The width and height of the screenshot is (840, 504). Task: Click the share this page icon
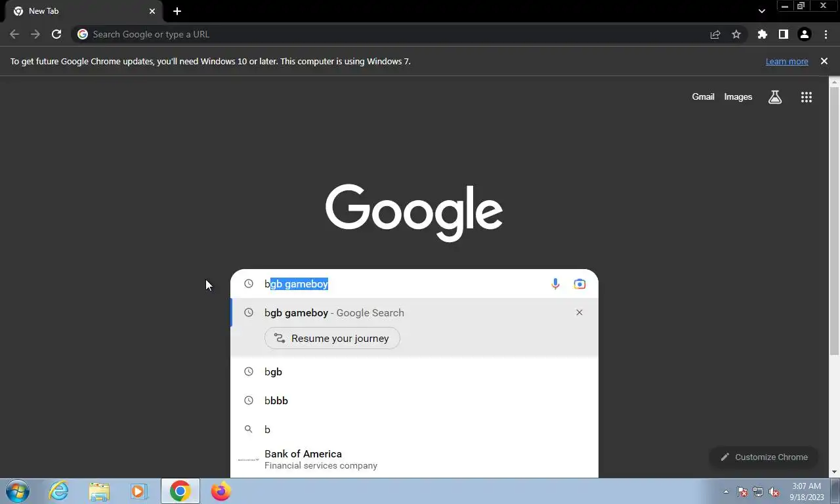pos(715,34)
